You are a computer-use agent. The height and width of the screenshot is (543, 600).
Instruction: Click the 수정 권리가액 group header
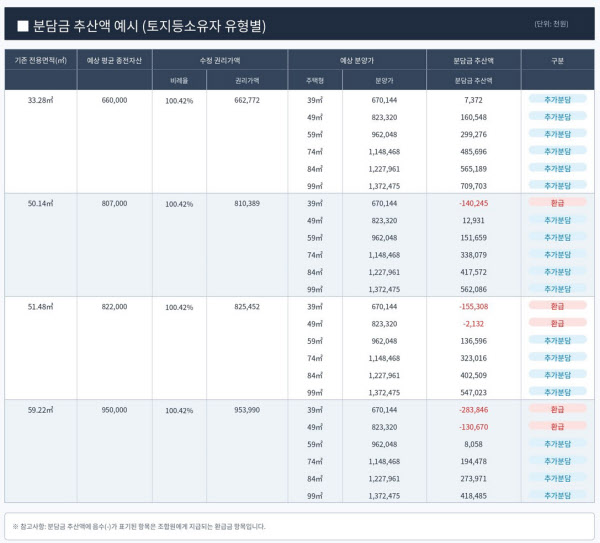[x=220, y=60]
